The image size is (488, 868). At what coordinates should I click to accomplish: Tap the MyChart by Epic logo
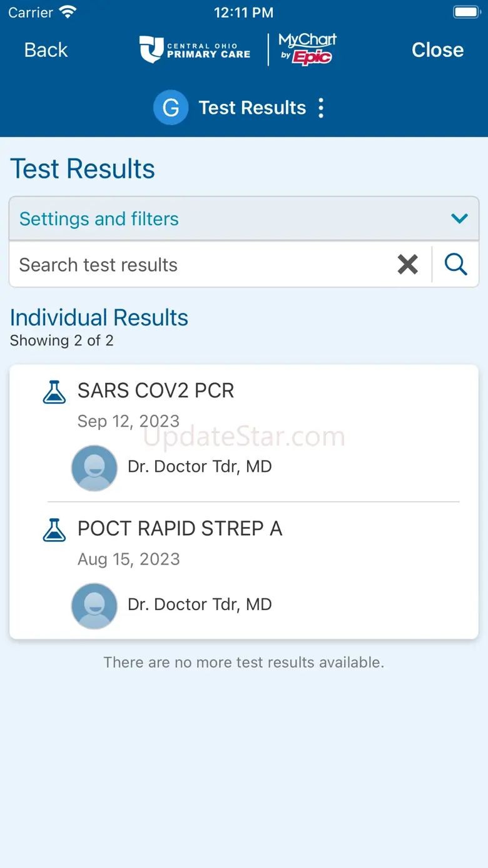tap(307, 49)
